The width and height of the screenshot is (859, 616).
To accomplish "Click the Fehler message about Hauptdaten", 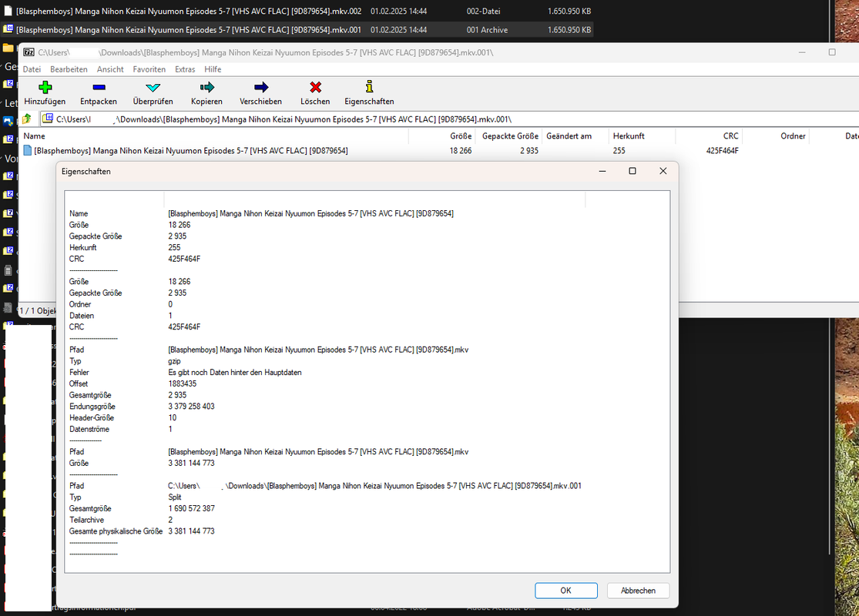I will click(234, 373).
